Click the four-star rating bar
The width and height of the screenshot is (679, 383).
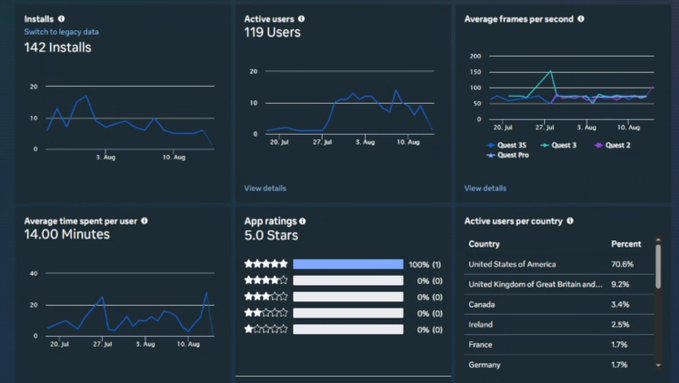point(348,281)
